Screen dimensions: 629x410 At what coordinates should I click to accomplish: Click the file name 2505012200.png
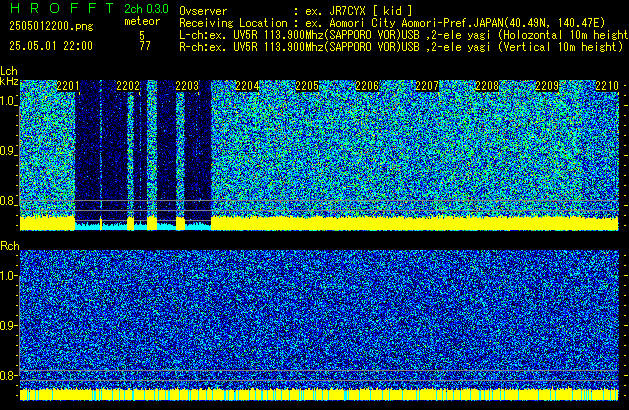point(51,26)
